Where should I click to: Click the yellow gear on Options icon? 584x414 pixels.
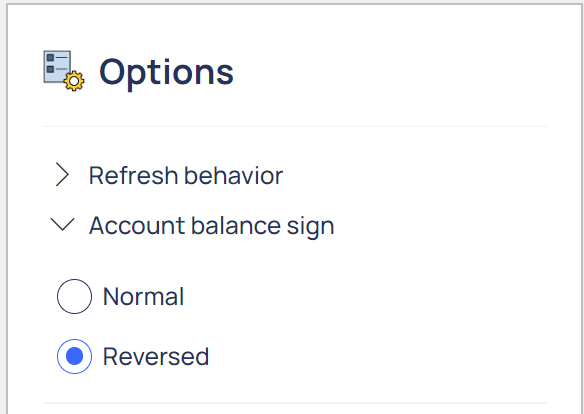click(x=74, y=81)
